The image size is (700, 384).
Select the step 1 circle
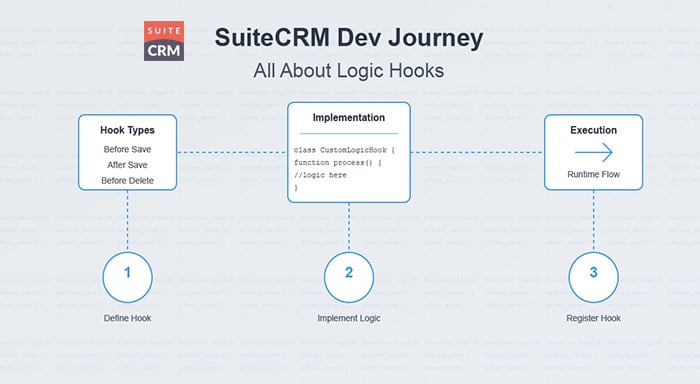coord(127,277)
